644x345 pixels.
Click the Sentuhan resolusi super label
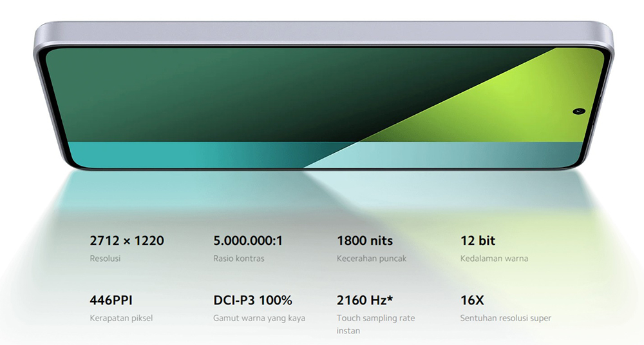pyautogui.click(x=506, y=318)
